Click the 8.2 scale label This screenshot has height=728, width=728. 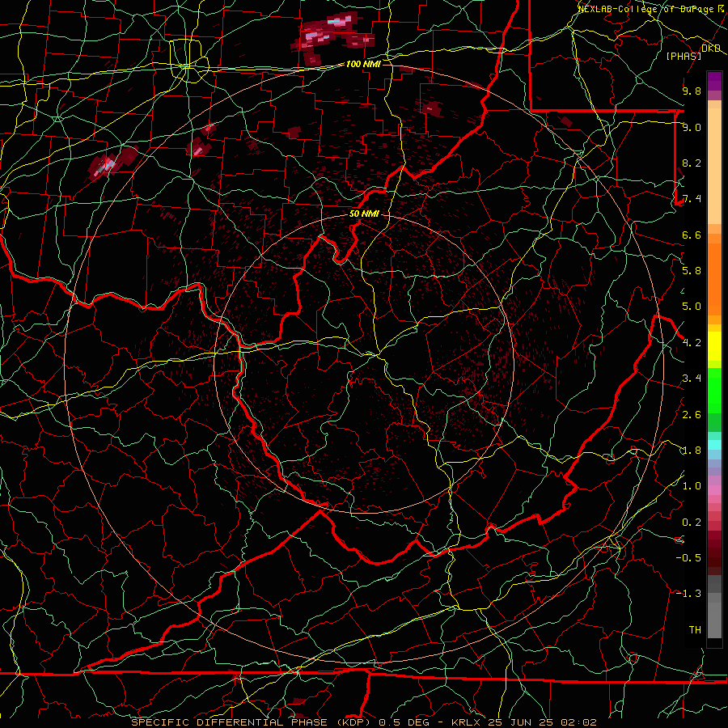[692, 163]
